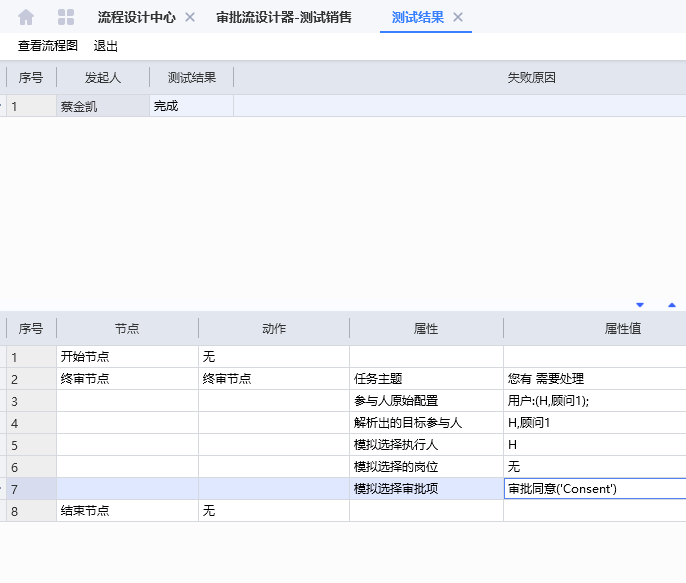Select the 测试结果 tab
Screen dimensions: 686x583
(417, 17)
